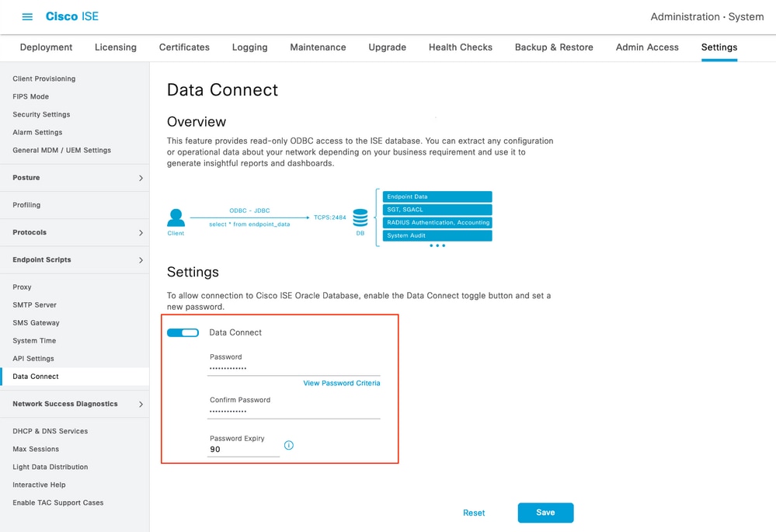Open Max Sessions settings
Image resolution: width=776 pixels, height=532 pixels.
pyautogui.click(x=36, y=449)
